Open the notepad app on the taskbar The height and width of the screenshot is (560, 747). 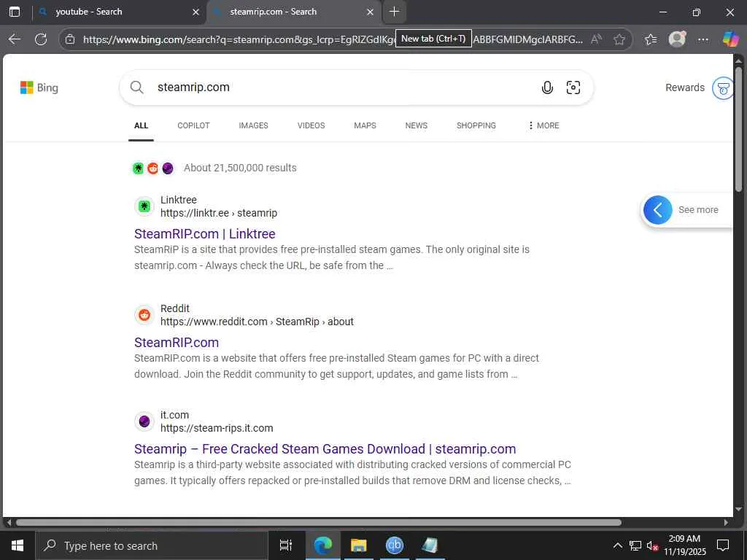[430, 545]
